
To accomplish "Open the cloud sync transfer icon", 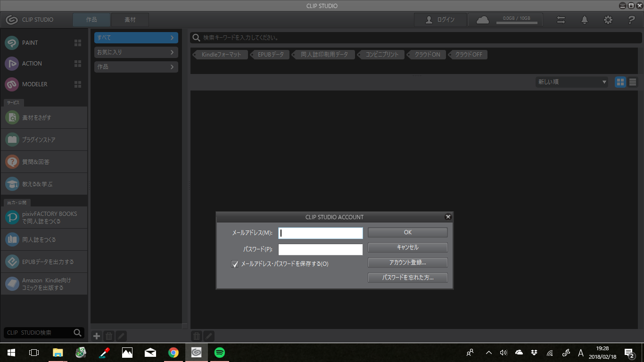I will (561, 20).
